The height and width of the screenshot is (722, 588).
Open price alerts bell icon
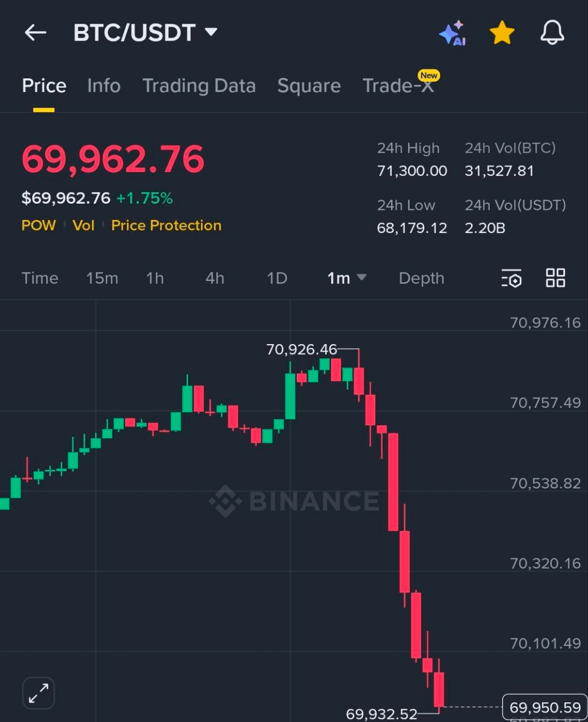click(x=552, y=33)
